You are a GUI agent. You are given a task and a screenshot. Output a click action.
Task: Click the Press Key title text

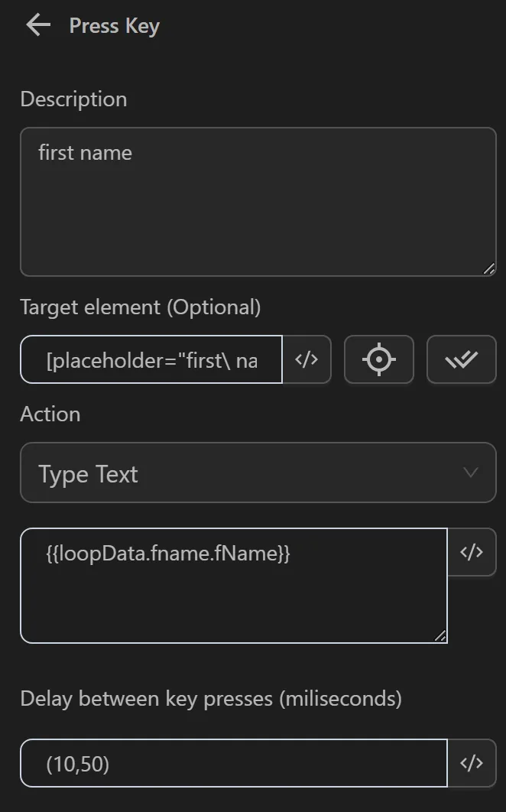[x=113, y=24]
